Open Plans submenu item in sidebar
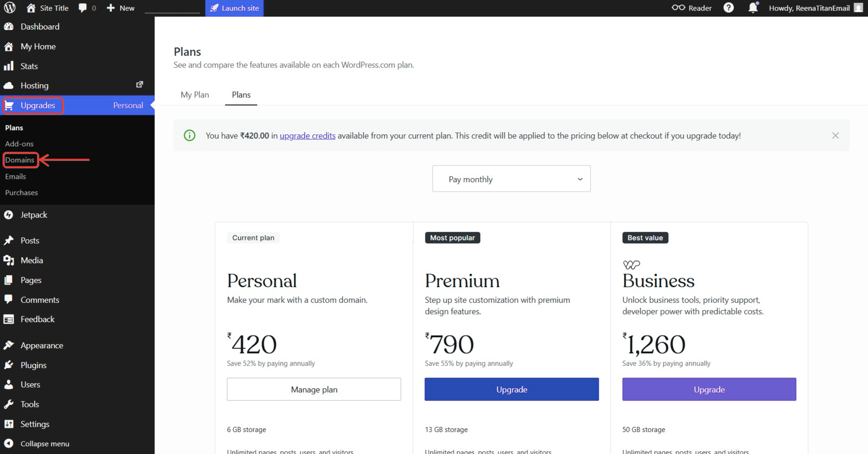The image size is (868, 454). 14,127
